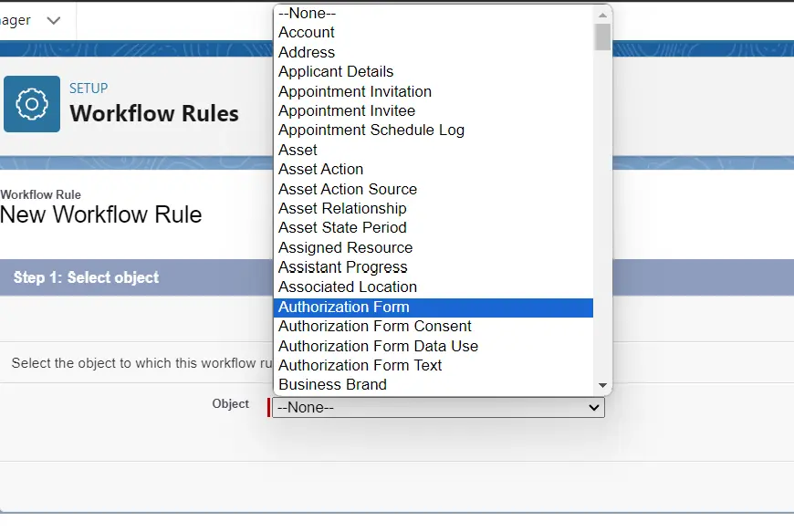Screen dimensions: 794x532
Task: Choose Account in the object list
Action: (306, 32)
